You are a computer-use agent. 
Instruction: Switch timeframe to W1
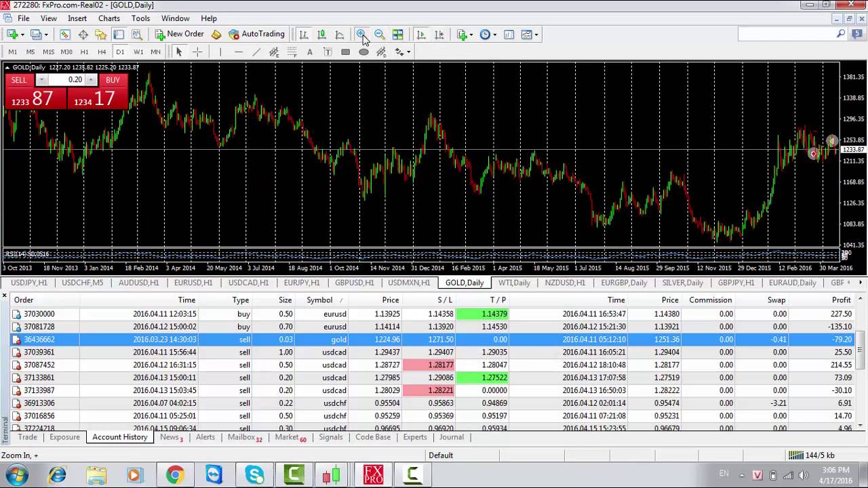click(x=138, y=52)
